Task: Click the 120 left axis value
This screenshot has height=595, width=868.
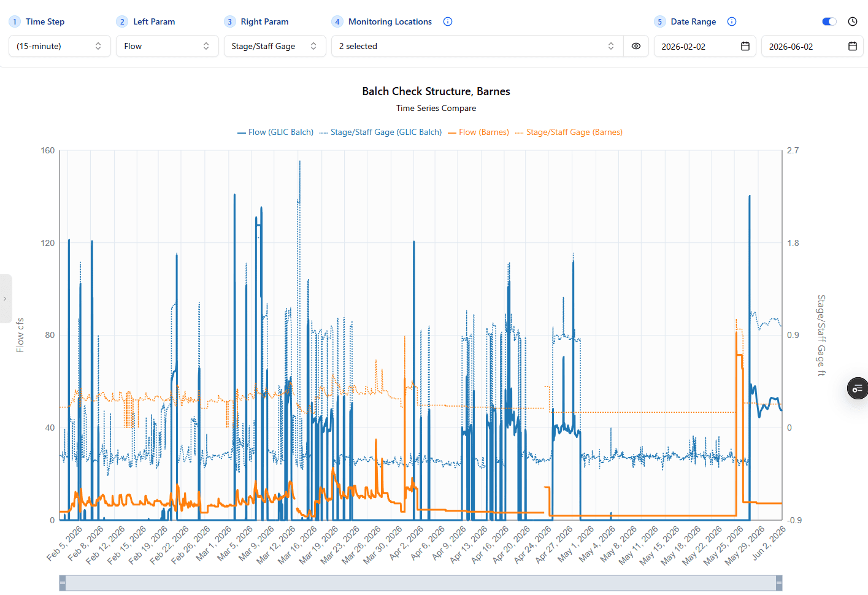Action: (48, 243)
